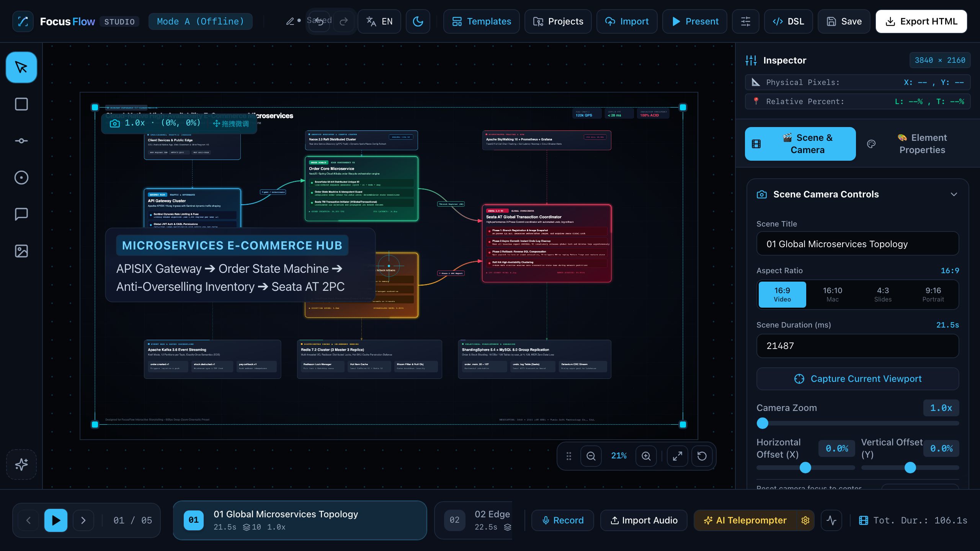Open the waveform activity icon
This screenshot has width=980, height=551.
(x=831, y=520)
